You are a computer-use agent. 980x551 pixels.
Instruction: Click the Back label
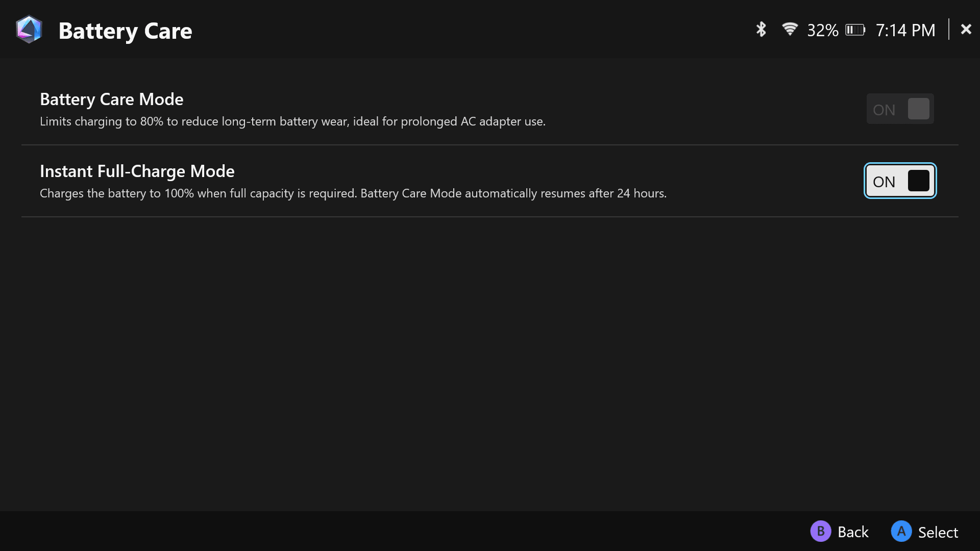[x=853, y=532]
